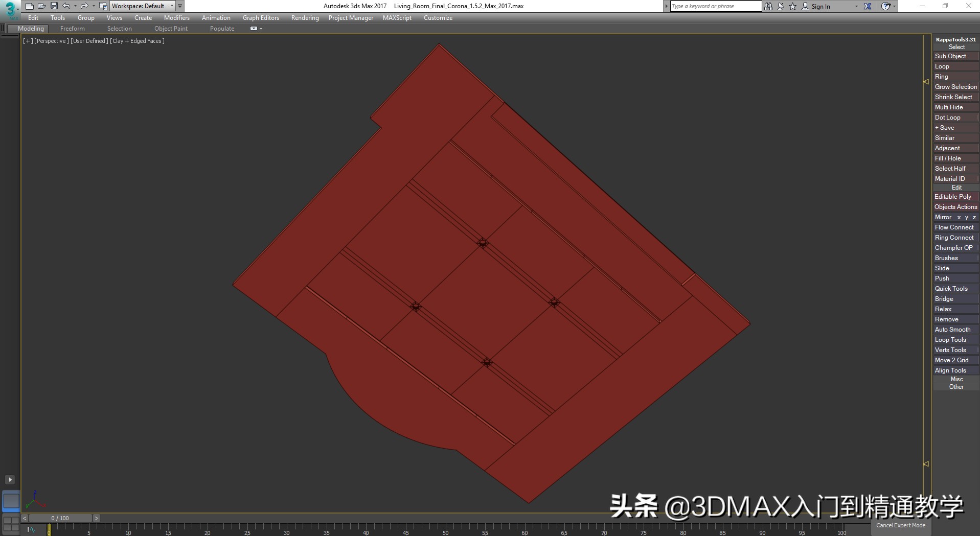Open the redo history dropdown arrow
This screenshot has height=536, width=980.
point(93,6)
